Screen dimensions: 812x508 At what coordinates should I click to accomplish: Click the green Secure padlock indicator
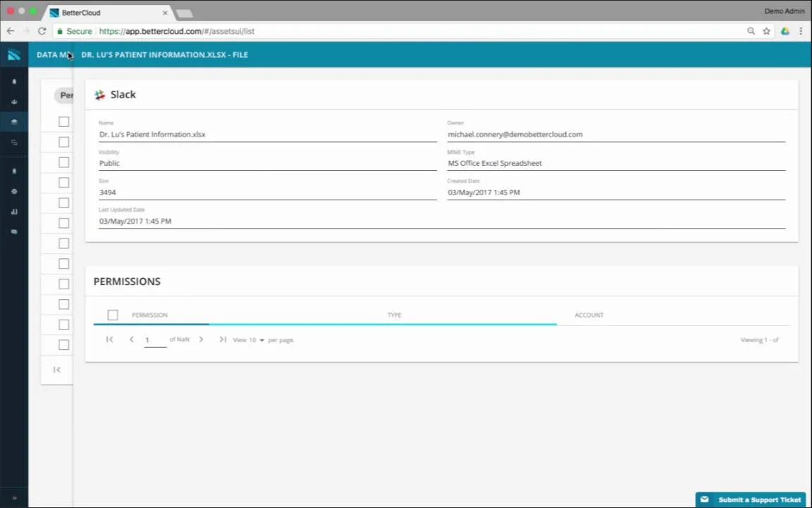click(74, 31)
